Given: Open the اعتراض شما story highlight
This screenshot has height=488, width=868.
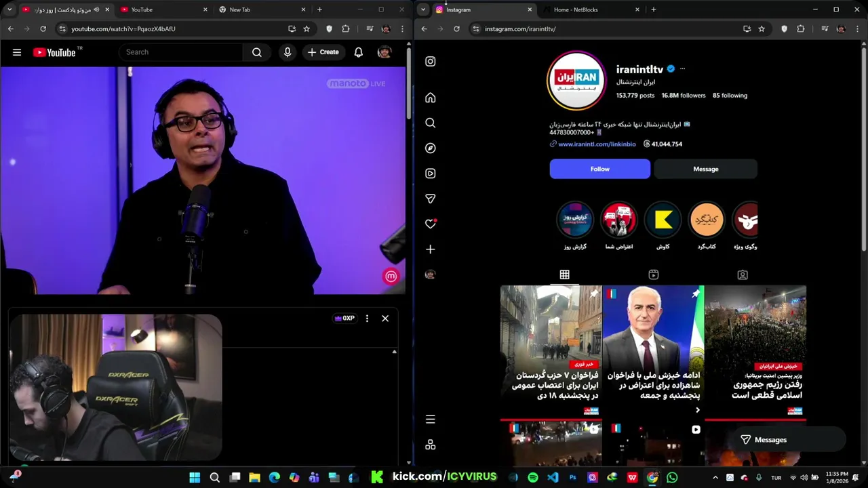Looking at the screenshot, I should [618, 220].
